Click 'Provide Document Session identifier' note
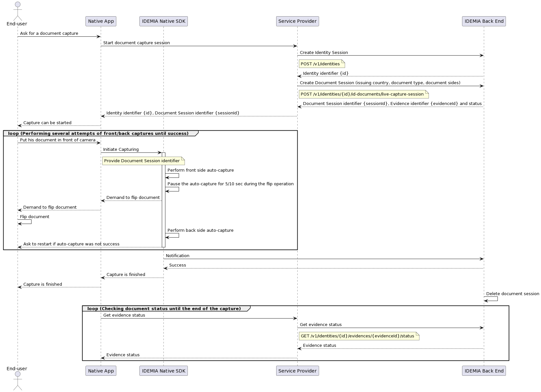 click(143, 161)
